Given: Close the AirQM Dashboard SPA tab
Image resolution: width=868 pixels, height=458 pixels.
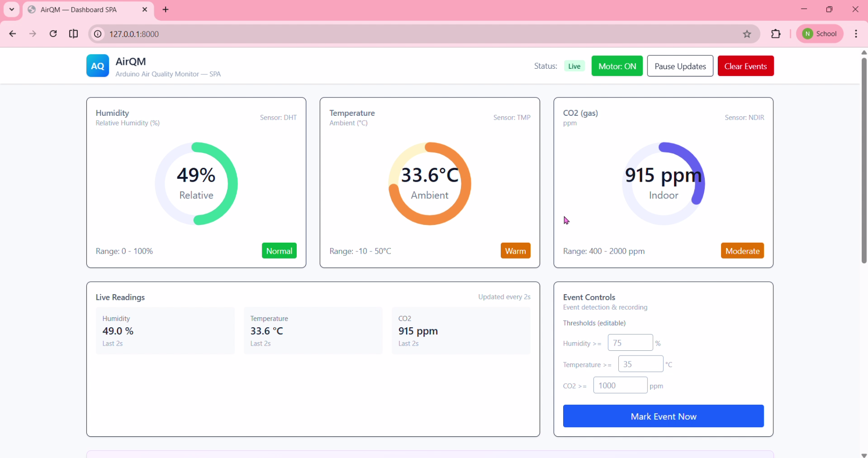Looking at the screenshot, I should coord(145,10).
